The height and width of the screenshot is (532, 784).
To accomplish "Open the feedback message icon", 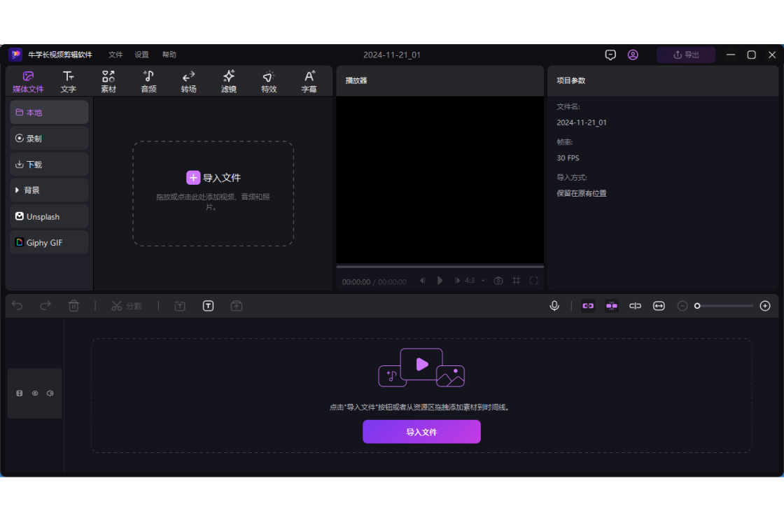I will [610, 55].
